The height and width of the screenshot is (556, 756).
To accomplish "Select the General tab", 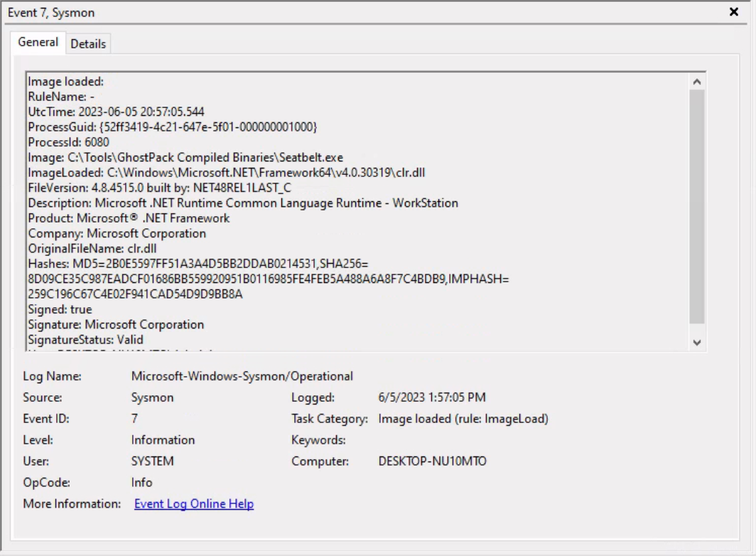I will [37, 43].
